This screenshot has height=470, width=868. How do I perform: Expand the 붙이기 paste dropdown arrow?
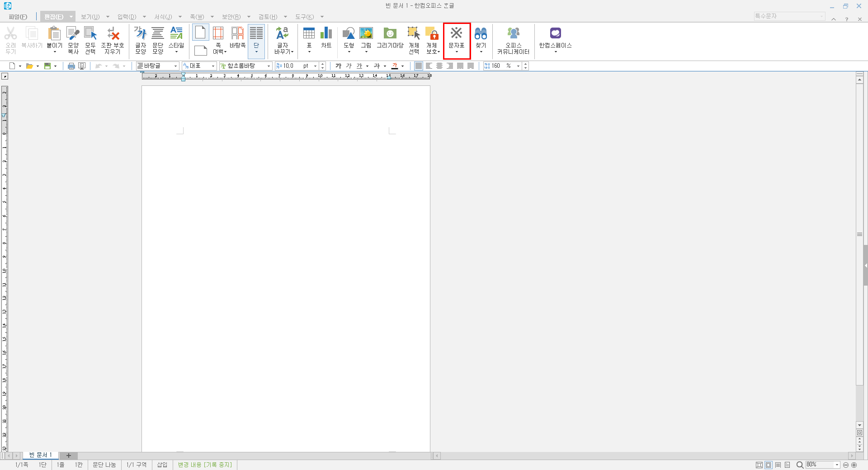(x=55, y=52)
